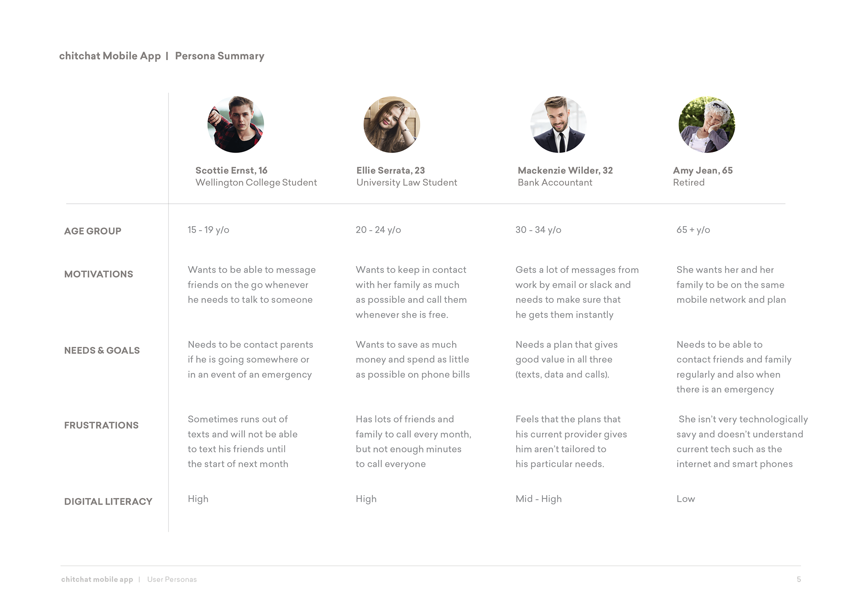The width and height of the screenshot is (862, 616).
Task: Click the chitchat Mobile App header text
Action: tap(110, 56)
